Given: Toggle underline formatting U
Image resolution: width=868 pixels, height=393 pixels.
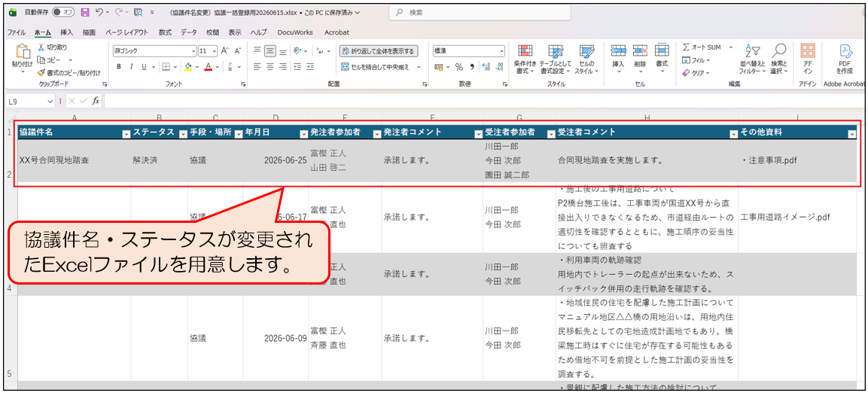Looking at the screenshot, I should coord(145,66).
